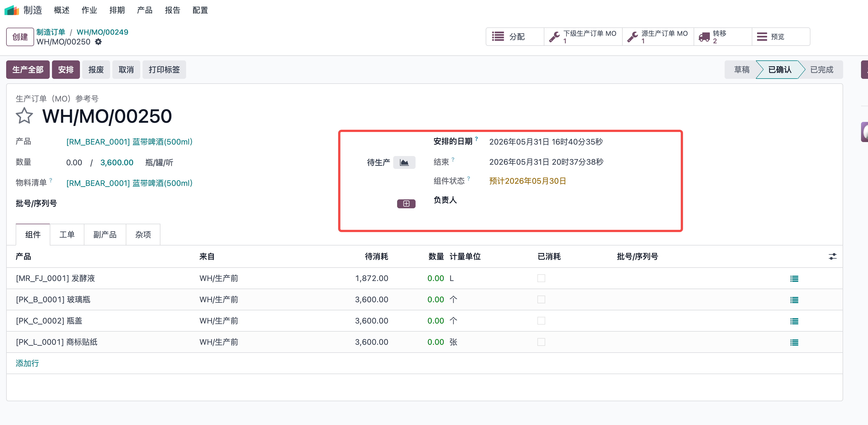
Task: Click the 1,872.00 待消耗 value
Action: [372, 278]
